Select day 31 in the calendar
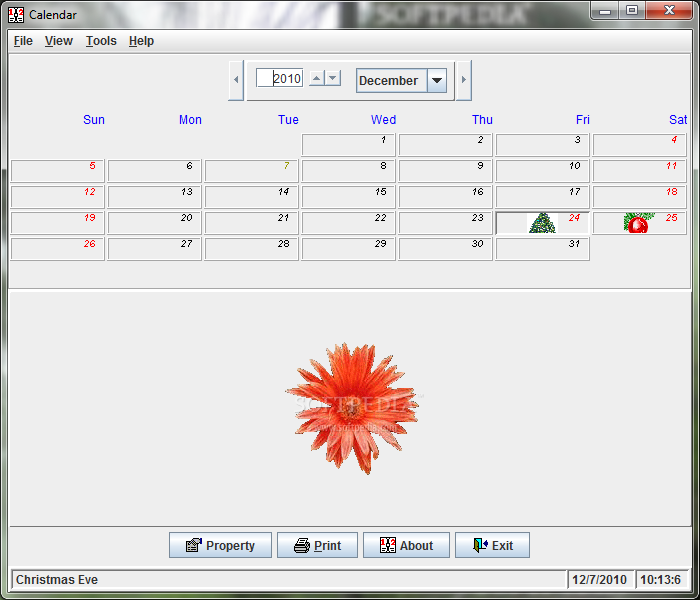 (542, 249)
